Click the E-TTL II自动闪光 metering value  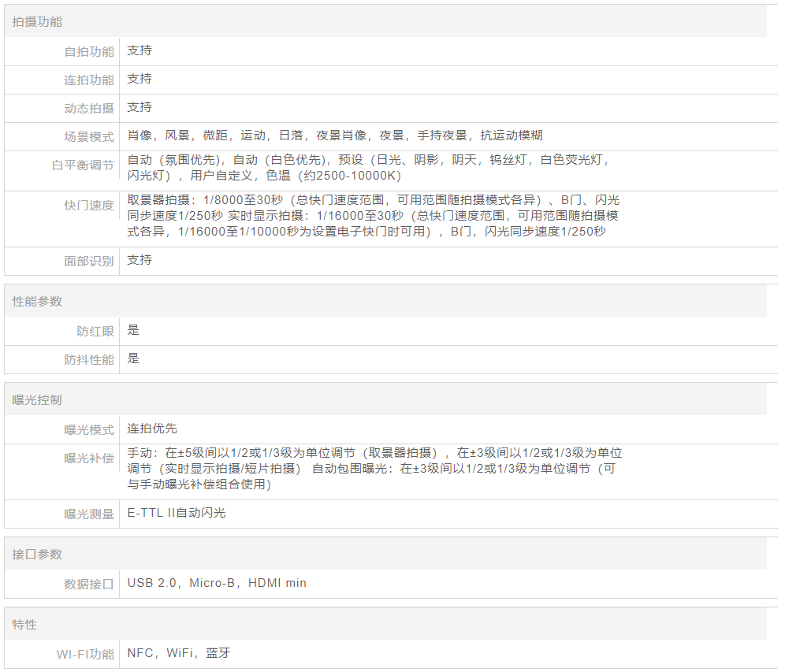[x=177, y=513]
